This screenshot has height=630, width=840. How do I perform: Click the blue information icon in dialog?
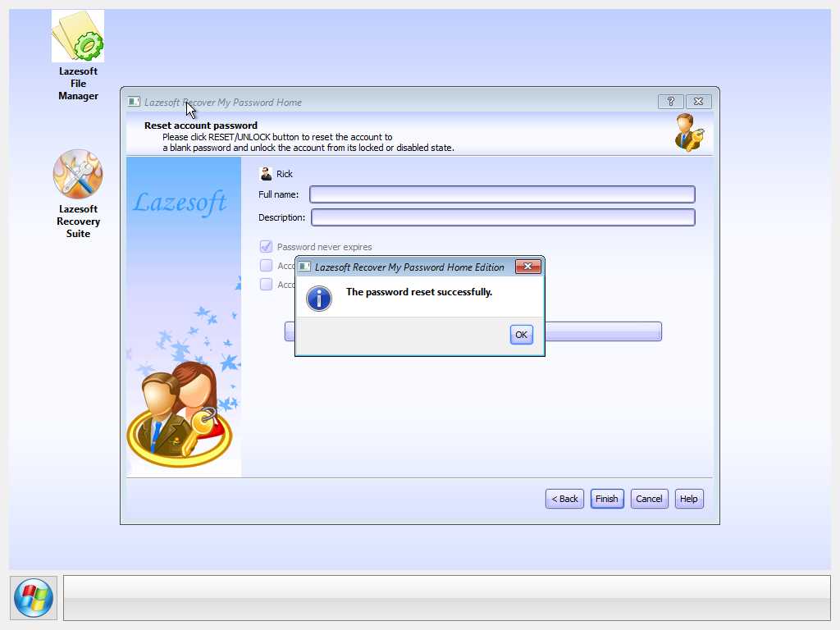(x=319, y=299)
